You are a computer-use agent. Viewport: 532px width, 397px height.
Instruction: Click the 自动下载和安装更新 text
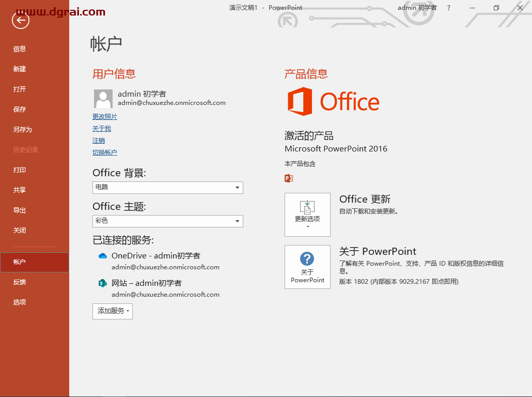[x=369, y=211]
